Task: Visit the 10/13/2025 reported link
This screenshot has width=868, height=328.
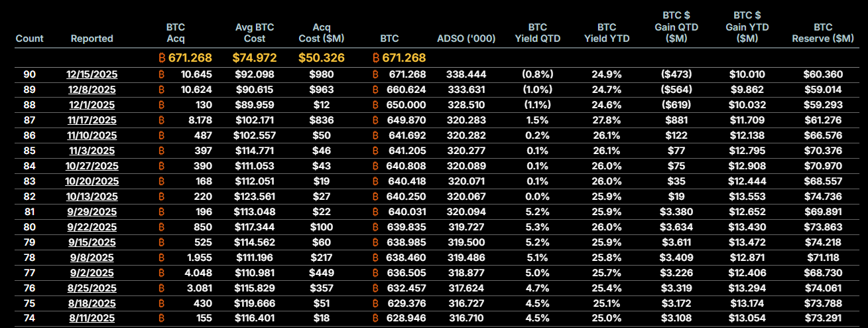Action: (92, 197)
